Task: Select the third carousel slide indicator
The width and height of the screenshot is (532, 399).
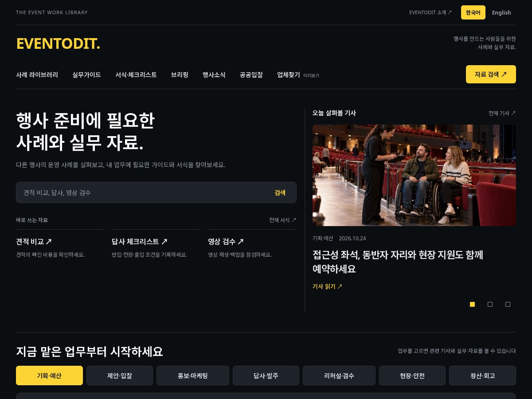Action: click(x=508, y=304)
